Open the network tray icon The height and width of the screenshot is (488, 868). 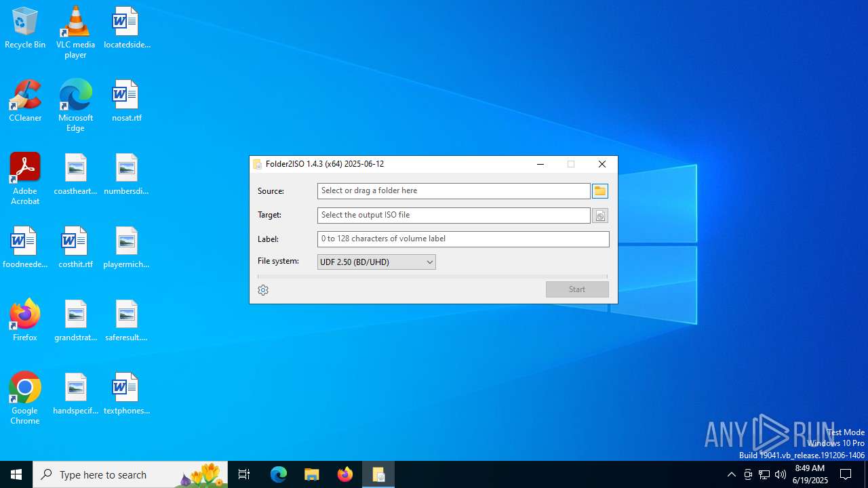click(x=764, y=474)
